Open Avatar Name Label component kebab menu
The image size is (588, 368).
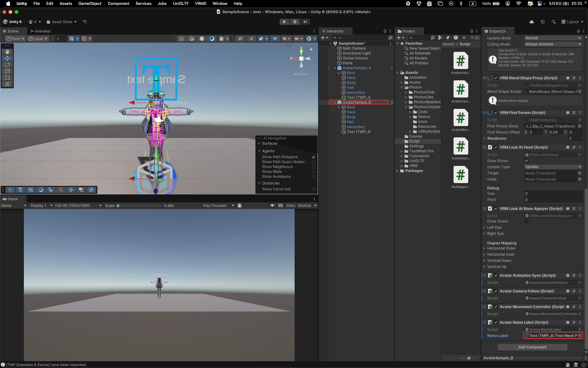[580, 322]
